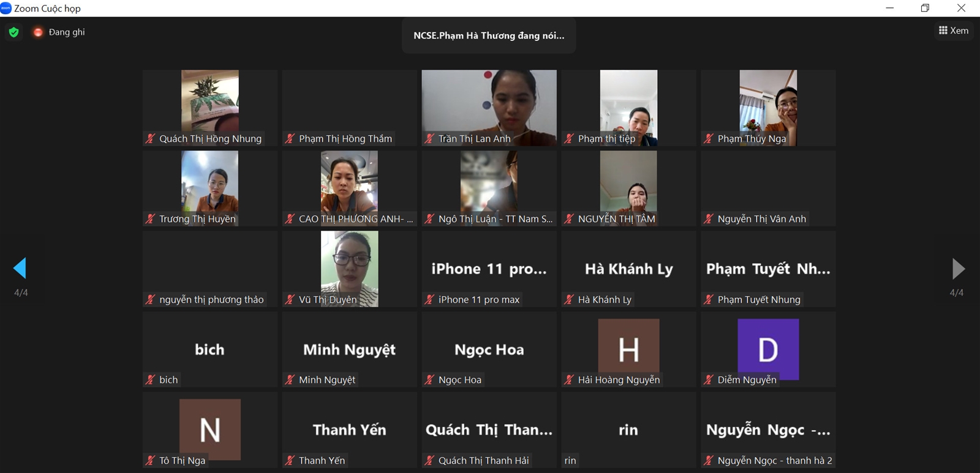Viewport: 980px width, 473px height.
Task: Select Vũ Thị Duyên video tile
Action: coord(350,269)
